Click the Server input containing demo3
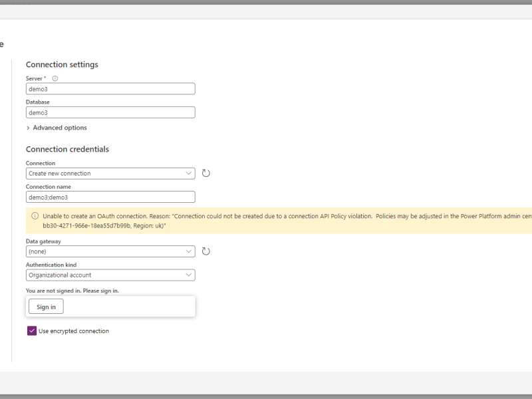 pos(110,88)
